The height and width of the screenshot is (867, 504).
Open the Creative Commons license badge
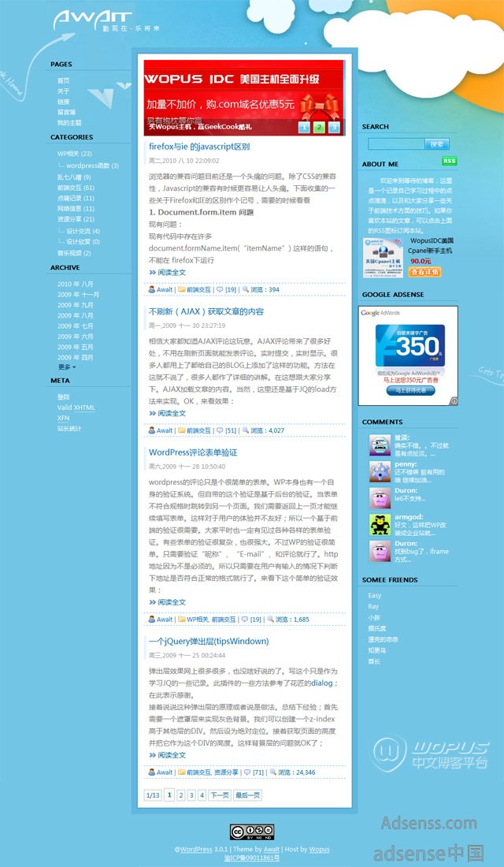coord(252,832)
